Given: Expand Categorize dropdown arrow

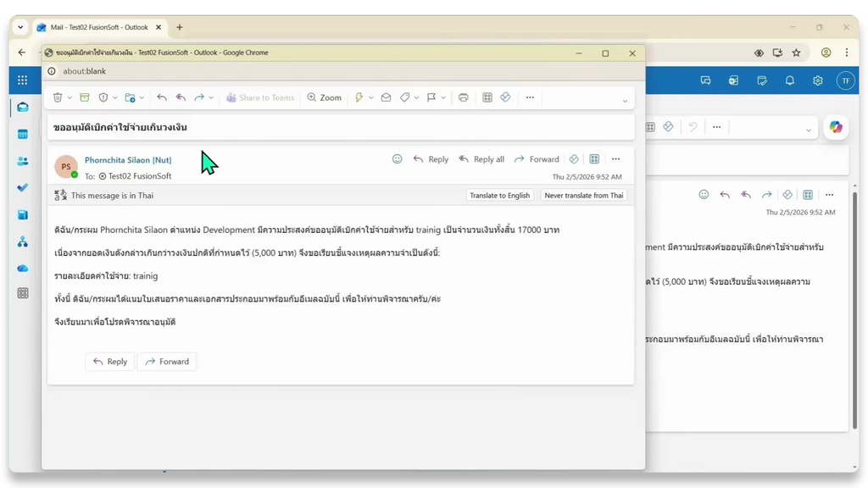Looking at the screenshot, I should [x=416, y=98].
